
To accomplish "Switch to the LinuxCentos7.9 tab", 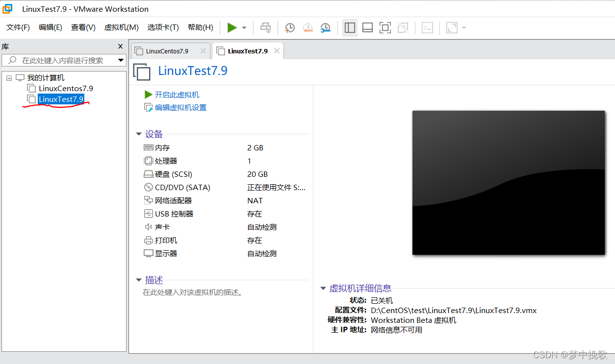I will 167,51.
